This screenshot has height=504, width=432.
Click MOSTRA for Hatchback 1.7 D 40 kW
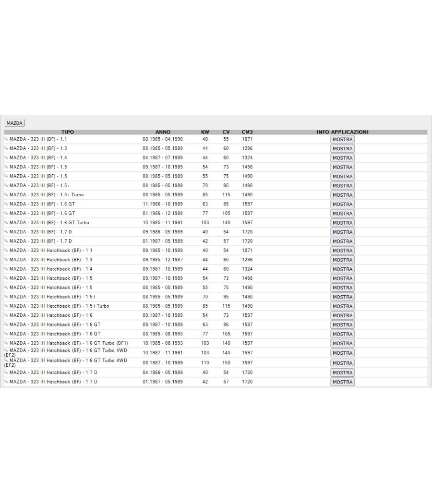pos(342,372)
